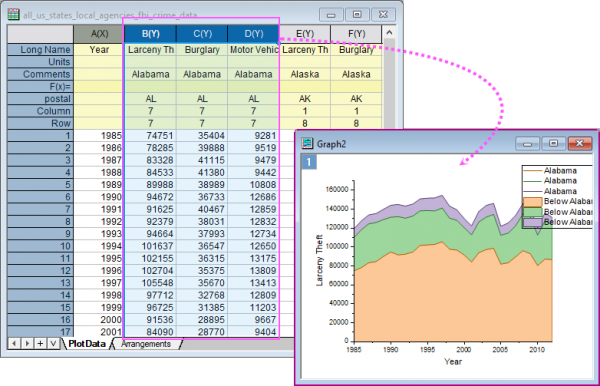
Task: Click the layer 1 icon in Graph2
Action: [309, 162]
